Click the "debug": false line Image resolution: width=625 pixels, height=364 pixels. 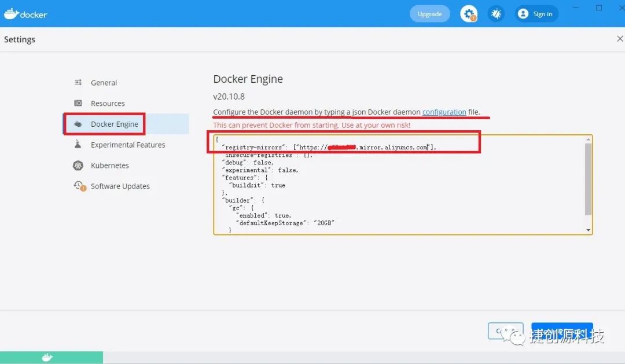(248, 162)
